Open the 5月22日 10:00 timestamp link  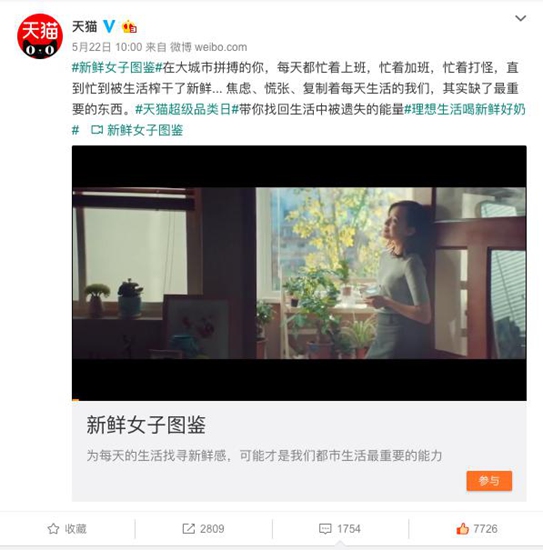[x=107, y=47]
